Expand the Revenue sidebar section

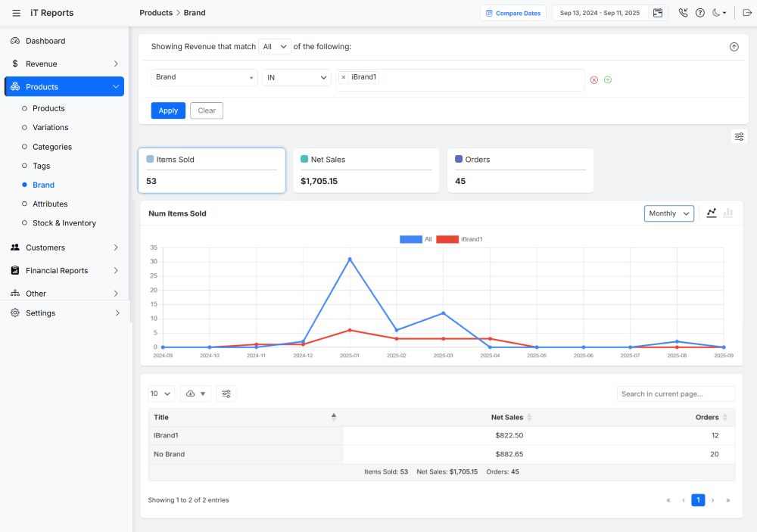pos(64,64)
